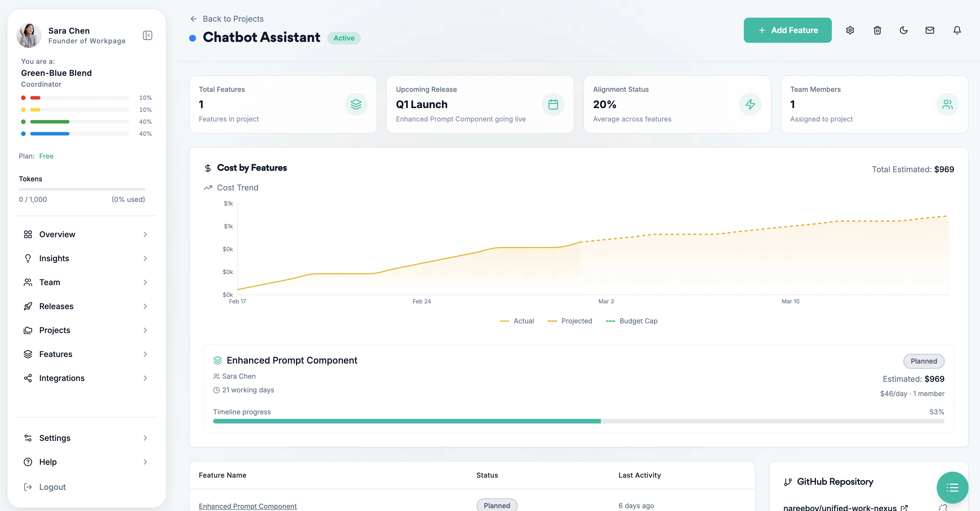Image resolution: width=980 pixels, height=511 pixels.
Task: Open the notifications bell icon
Action: (x=957, y=30)
